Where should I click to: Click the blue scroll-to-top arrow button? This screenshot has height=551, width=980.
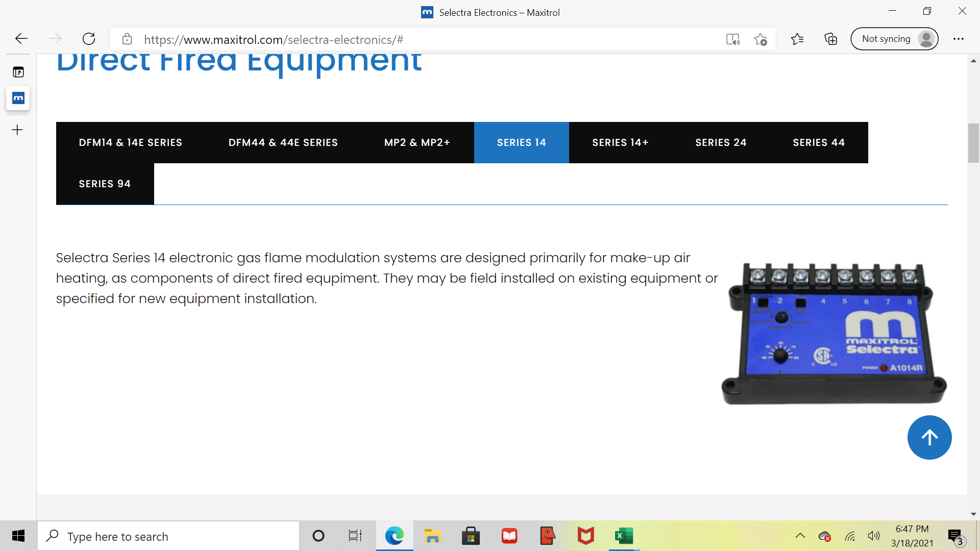coord(929,437)
